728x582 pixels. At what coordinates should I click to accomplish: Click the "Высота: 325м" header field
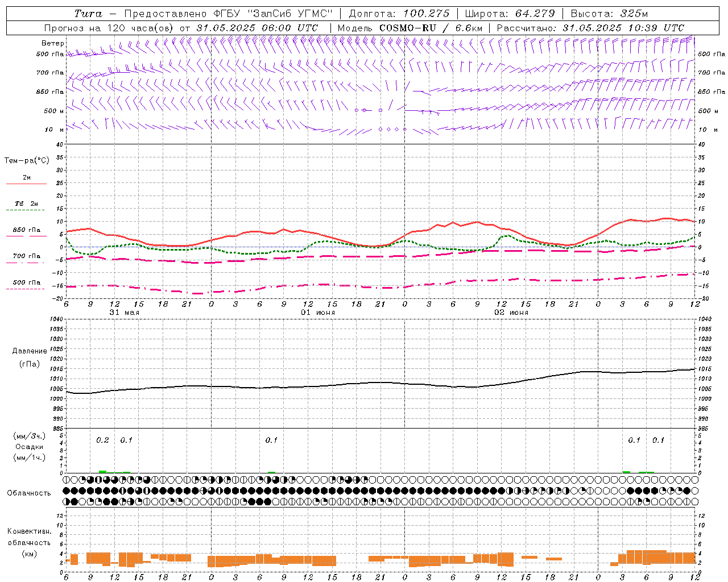(610, 13)
